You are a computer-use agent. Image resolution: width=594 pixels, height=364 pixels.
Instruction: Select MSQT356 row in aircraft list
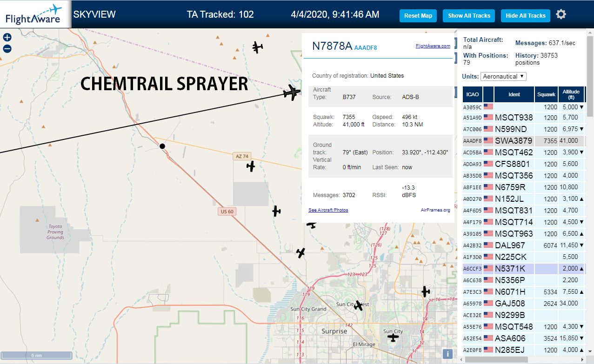coord(523,176)
